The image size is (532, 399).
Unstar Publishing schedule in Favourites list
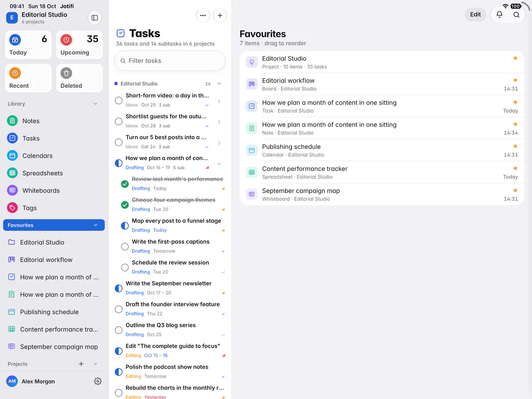pyautogui.click(x=515, y=146)
